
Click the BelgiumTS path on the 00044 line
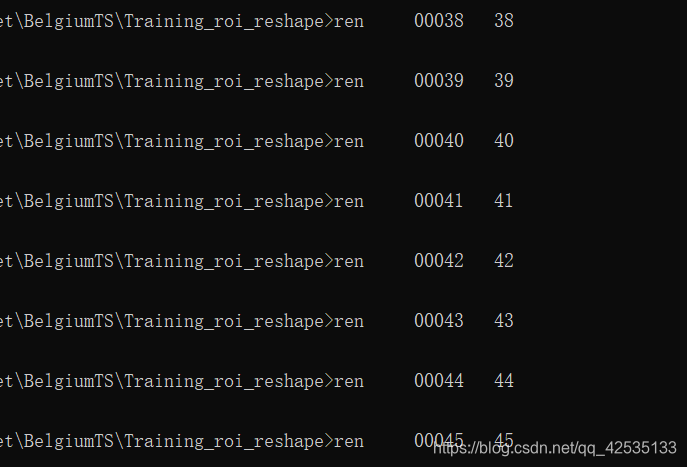click(69, 381)
